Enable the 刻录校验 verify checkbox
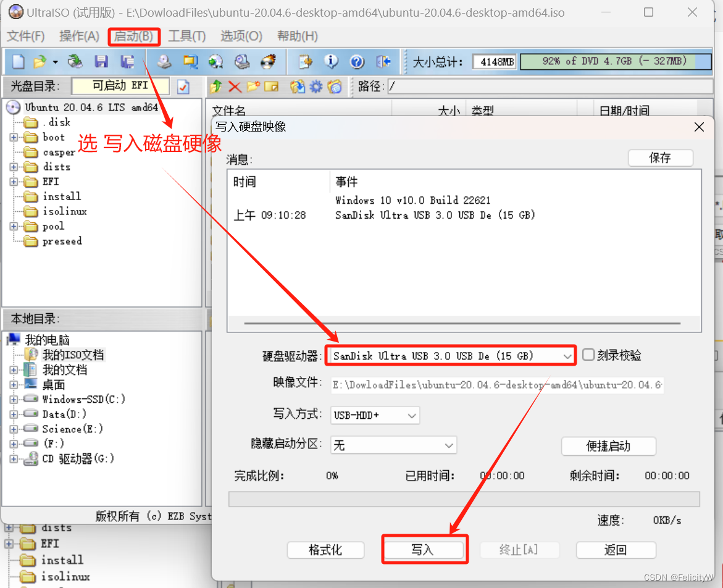Screen dimensions: 723x588 pos(588,355)
